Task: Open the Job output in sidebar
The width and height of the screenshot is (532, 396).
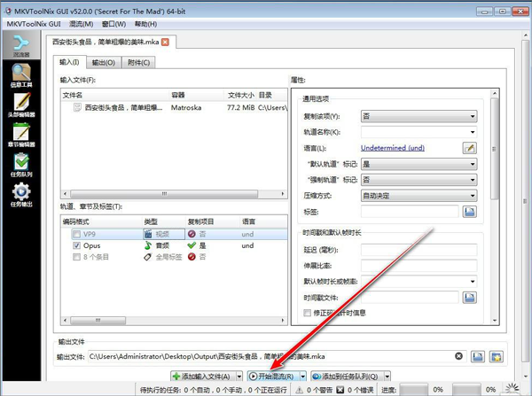Action: point(21,195)
